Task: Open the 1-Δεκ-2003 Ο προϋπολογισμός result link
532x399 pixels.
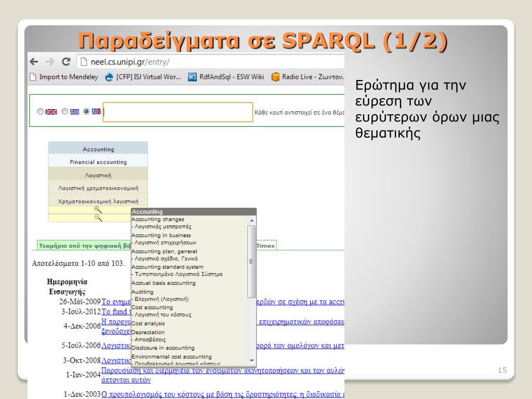Action: 222,394
